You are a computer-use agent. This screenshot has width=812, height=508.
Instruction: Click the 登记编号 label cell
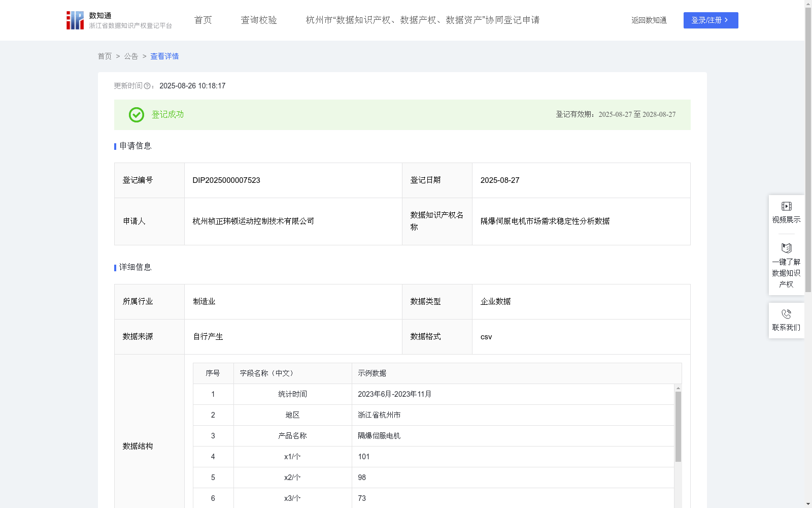tap(150, 180)
